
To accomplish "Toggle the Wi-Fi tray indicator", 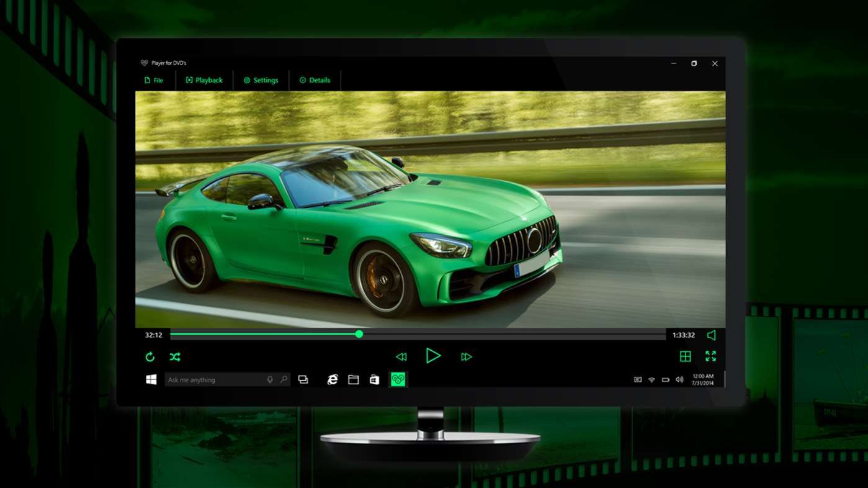I will click(x=650, y=379).
